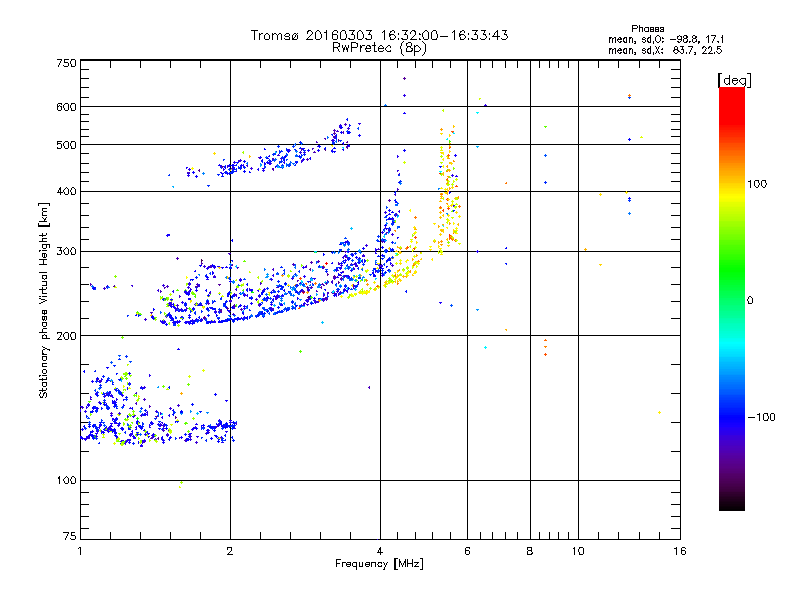This screenshot has height=600, width=800.
Task: Click the '4' frequency axis tick label
Action: pyautogui.click(x=380, y=551)
